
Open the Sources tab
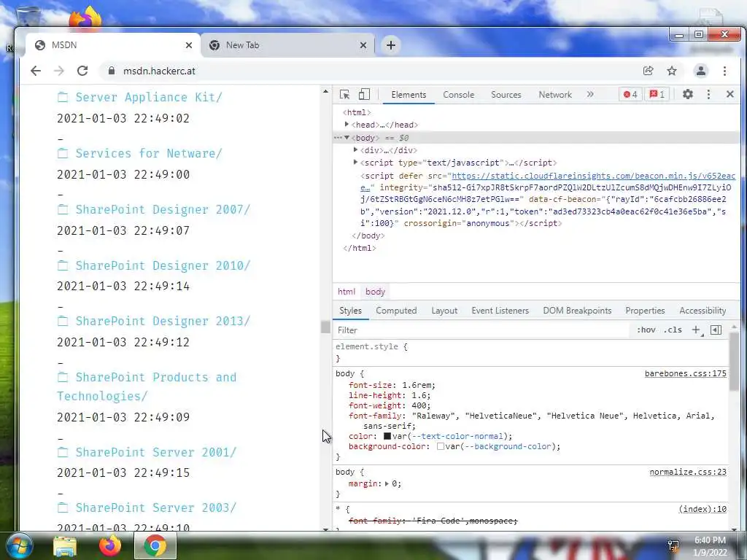pos(506,94)
